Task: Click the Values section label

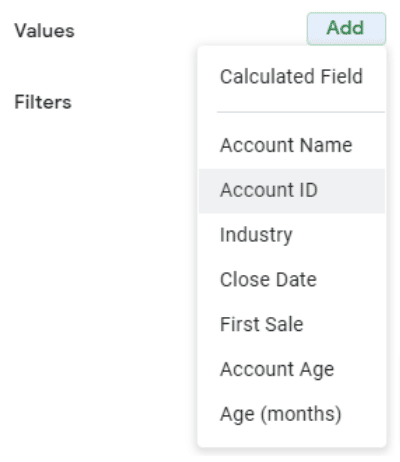Action: tap(44, 31)
